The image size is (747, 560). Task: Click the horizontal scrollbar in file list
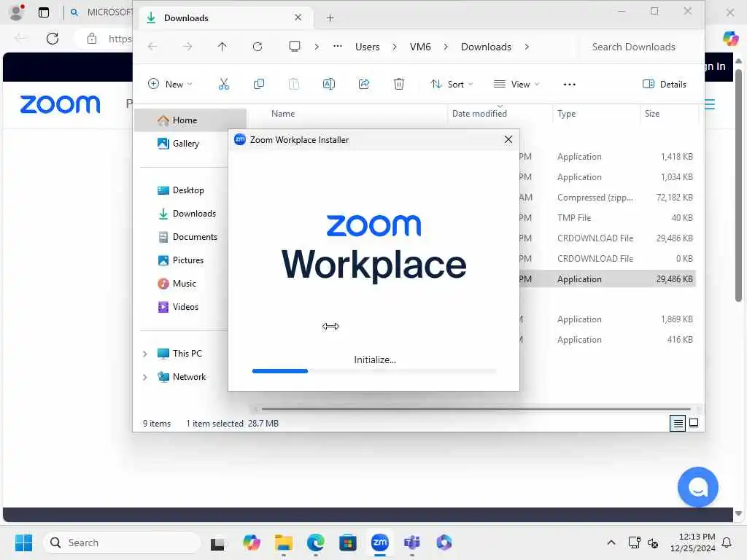(476, 408)
